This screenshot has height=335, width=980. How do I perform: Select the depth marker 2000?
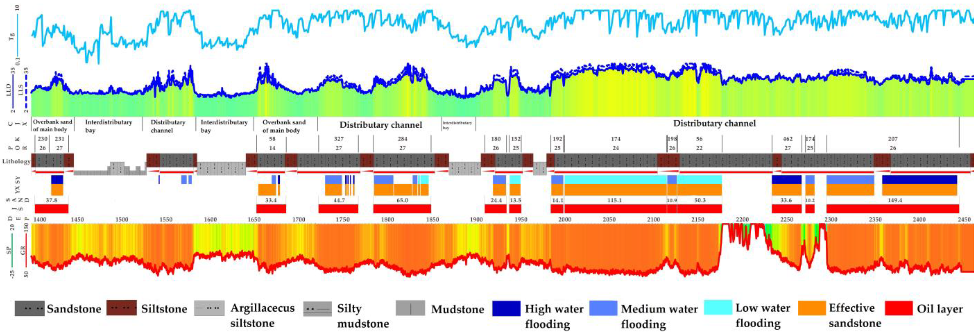click(x=565, y=219)
